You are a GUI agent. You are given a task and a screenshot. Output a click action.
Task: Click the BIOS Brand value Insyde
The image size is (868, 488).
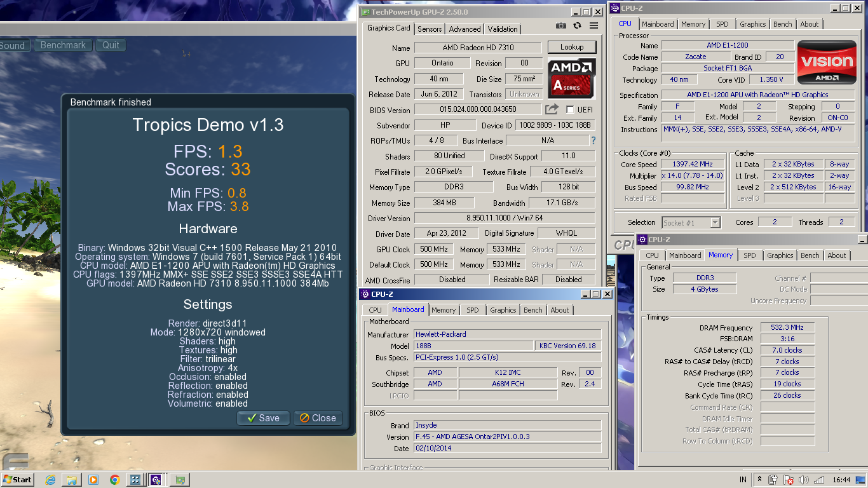coord(508,425)
